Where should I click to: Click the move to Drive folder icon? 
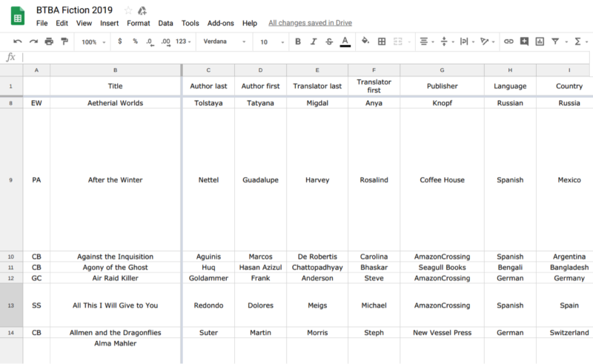point(142,10)
